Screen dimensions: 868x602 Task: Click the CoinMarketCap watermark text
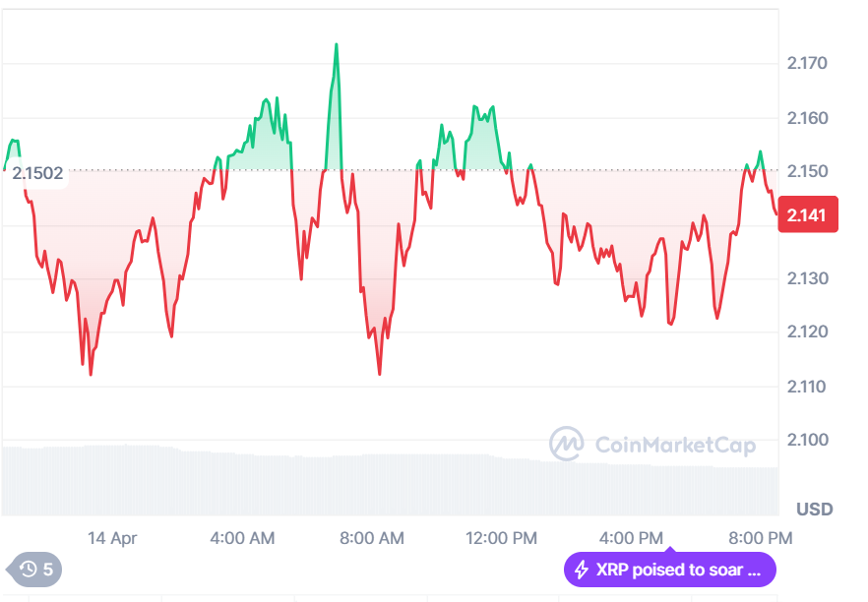point(675,446)
